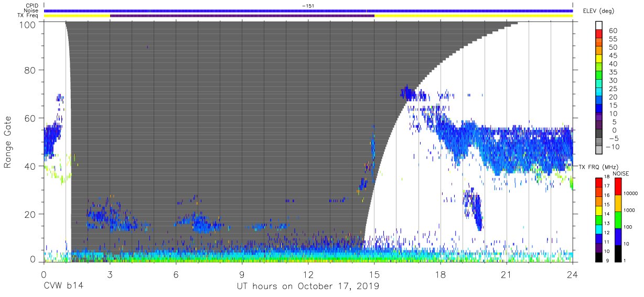Click the 14 label on TX FRQ scale
Image resolution: width=644 pixels, height=297 pixels.
(606, 214)
